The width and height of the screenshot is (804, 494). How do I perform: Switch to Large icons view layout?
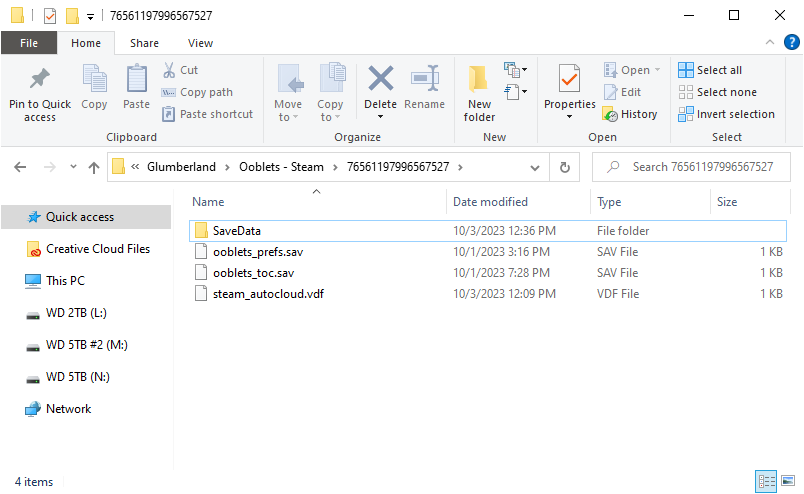pos(788,481)
